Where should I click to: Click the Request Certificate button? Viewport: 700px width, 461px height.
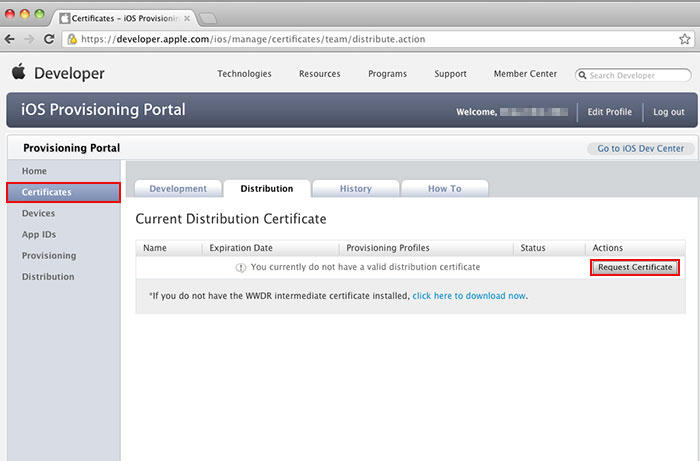(635, 267)
